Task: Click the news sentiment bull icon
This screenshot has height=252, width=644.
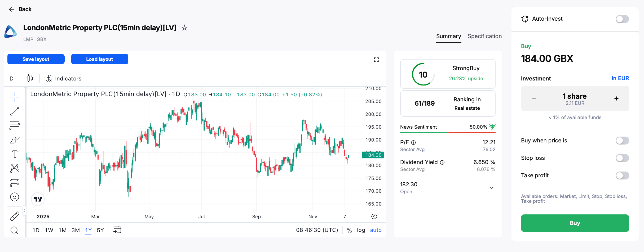Action: (492, 127)
